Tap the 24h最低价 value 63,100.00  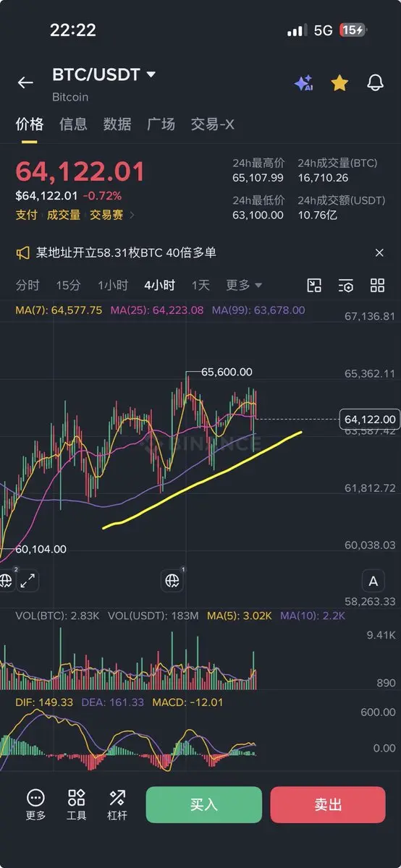[258, 215]
